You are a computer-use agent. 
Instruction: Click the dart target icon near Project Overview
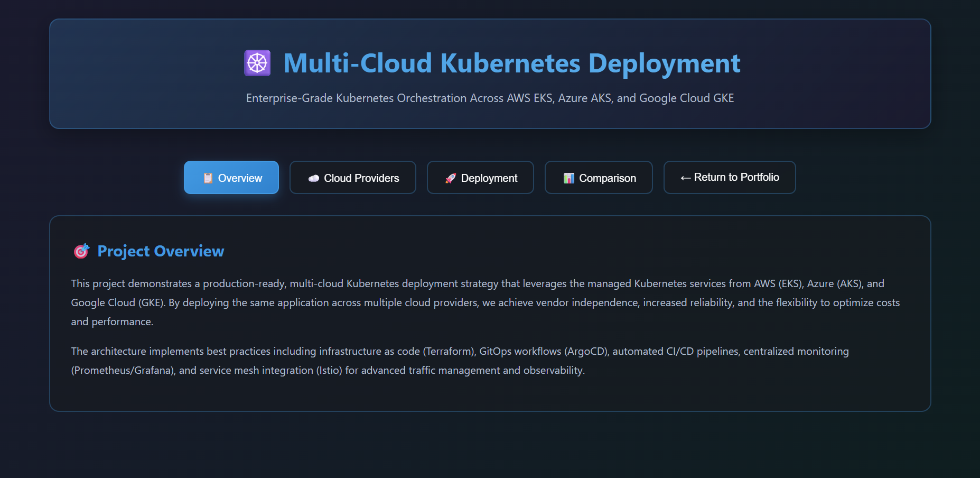point(81,251)
